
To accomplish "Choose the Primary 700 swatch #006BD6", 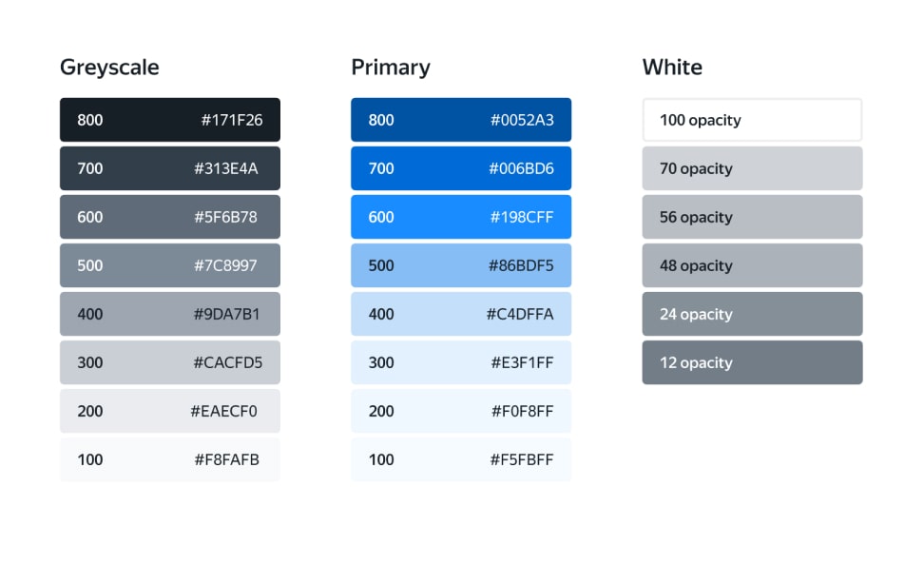I will click(461, 168).
